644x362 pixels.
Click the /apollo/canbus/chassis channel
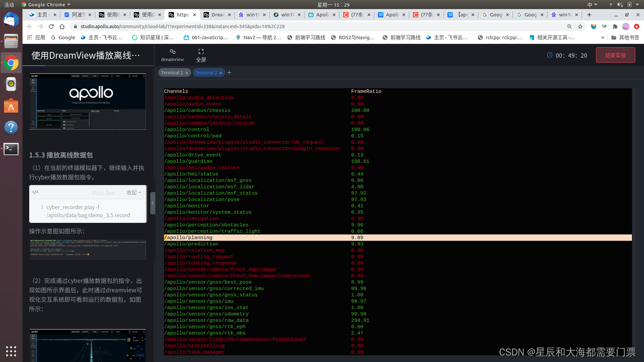pos(197,111)
